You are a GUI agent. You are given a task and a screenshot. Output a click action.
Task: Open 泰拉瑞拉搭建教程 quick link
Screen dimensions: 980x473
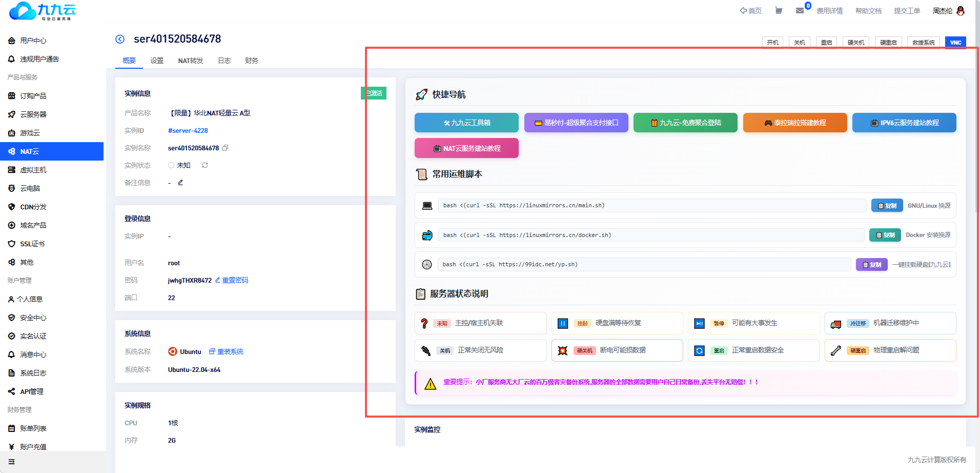tap(795, 123)
